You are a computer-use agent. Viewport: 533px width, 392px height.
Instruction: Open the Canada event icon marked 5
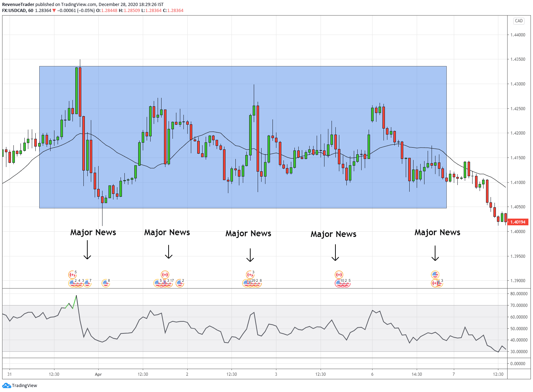(72, 275)
